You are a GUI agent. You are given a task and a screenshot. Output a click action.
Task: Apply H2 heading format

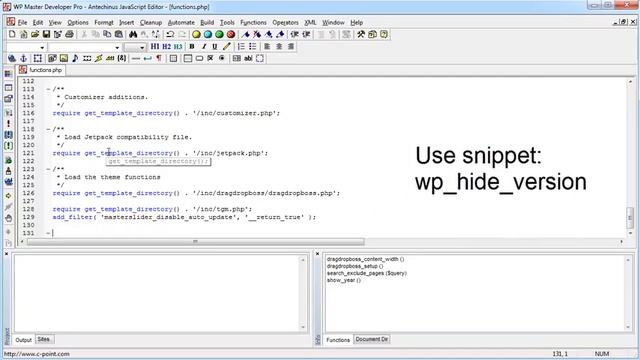[x=166, y=47]
